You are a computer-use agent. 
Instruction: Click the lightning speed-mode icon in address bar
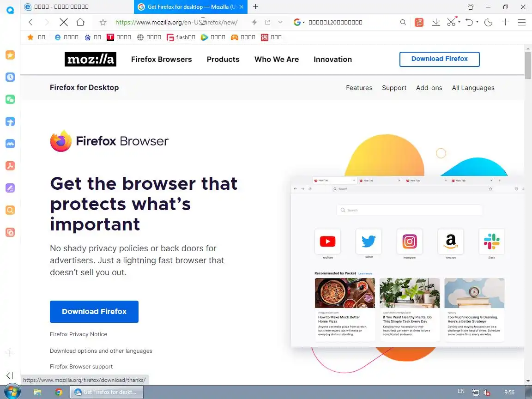pyautogui.click(x=254, y=22)
